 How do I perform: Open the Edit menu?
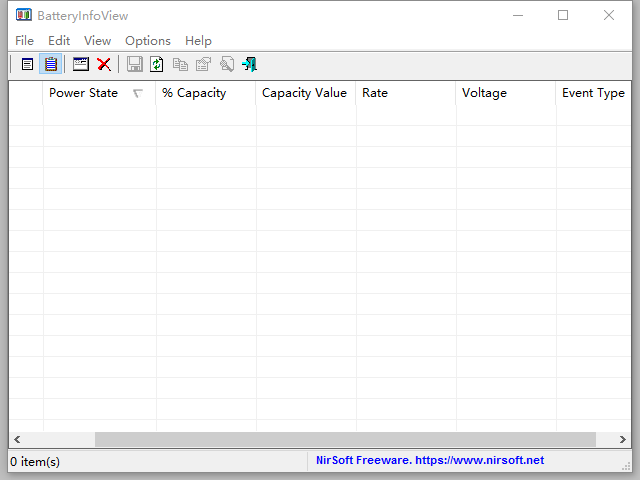[59, 41]
